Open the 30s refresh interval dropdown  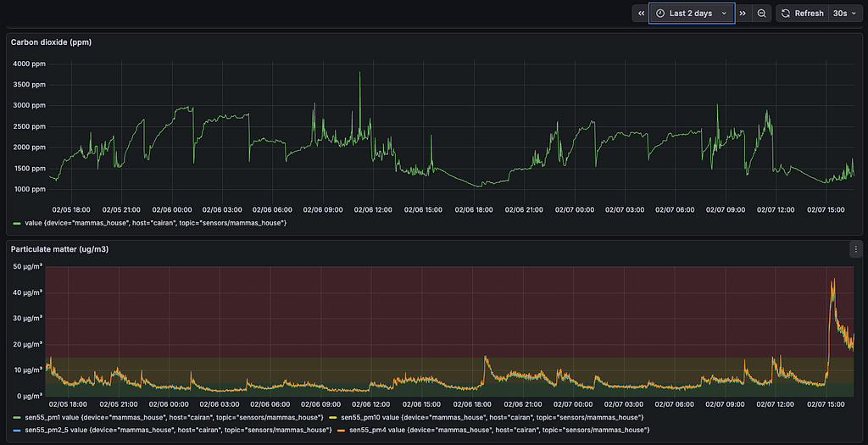point(846,14)
